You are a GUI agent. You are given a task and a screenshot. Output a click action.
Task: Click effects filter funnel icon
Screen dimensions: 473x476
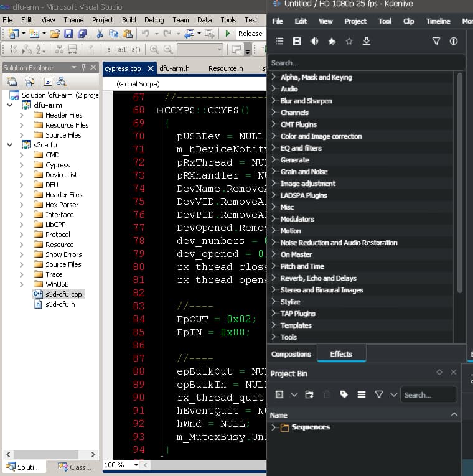pyautogui.click(x=436, y=41)
